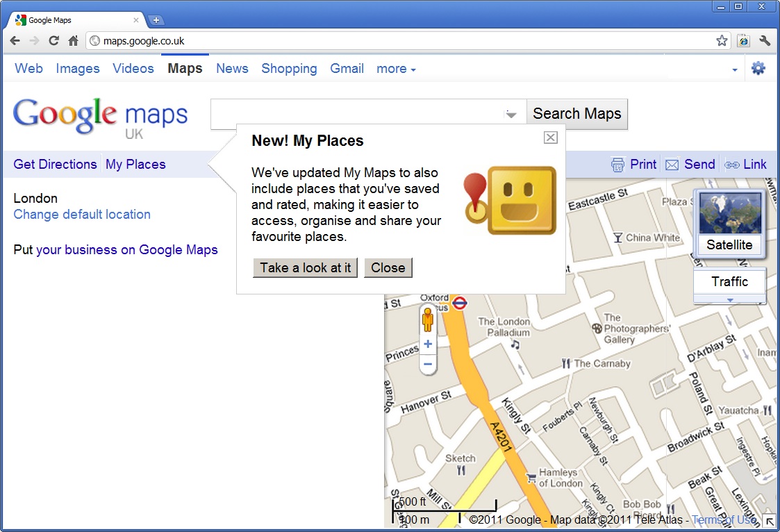The image size is (780, 532).
Task: Click the smiley face My Places illustration
Action: 509,201
